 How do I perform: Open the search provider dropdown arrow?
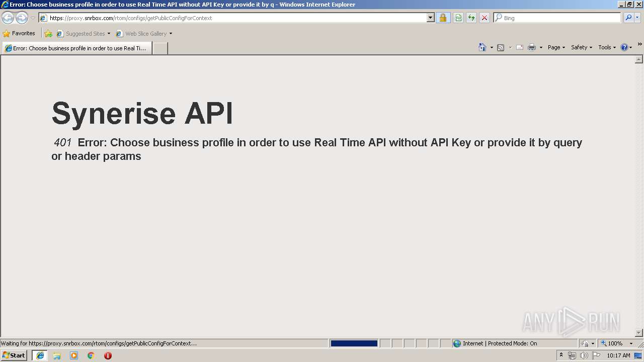click(x=637, y=18)
